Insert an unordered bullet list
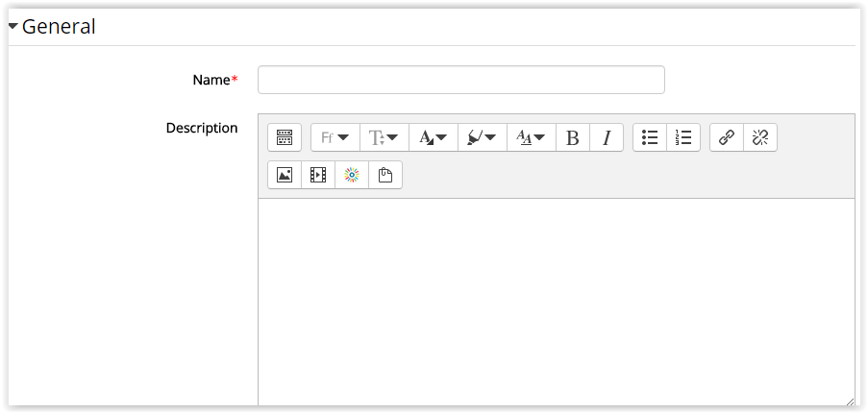Screen dimensions: 868x413 coord(650,137)
